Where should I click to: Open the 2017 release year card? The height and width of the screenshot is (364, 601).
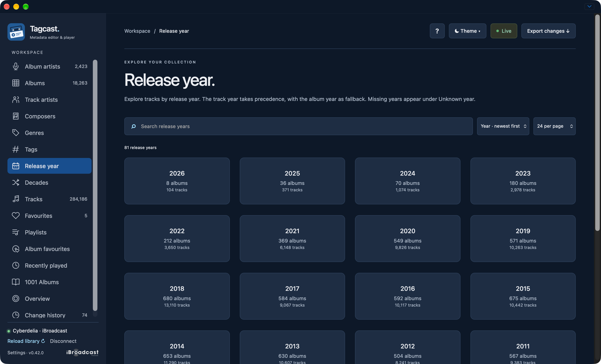pyautogui.click(x=292, y=296)
